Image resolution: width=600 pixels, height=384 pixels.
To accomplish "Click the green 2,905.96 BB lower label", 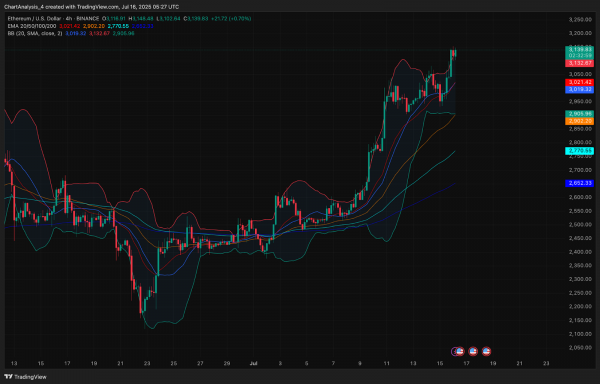I will coord(579,114).
